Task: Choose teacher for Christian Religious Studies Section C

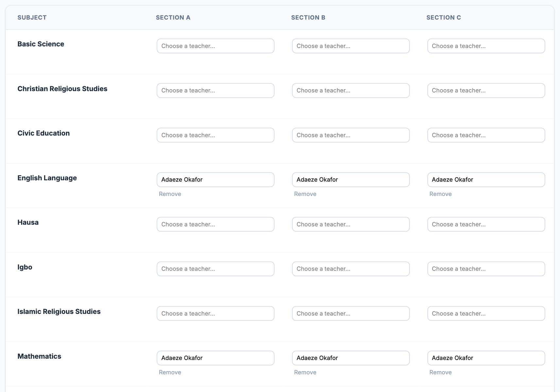Action: (x=486, y=90)
